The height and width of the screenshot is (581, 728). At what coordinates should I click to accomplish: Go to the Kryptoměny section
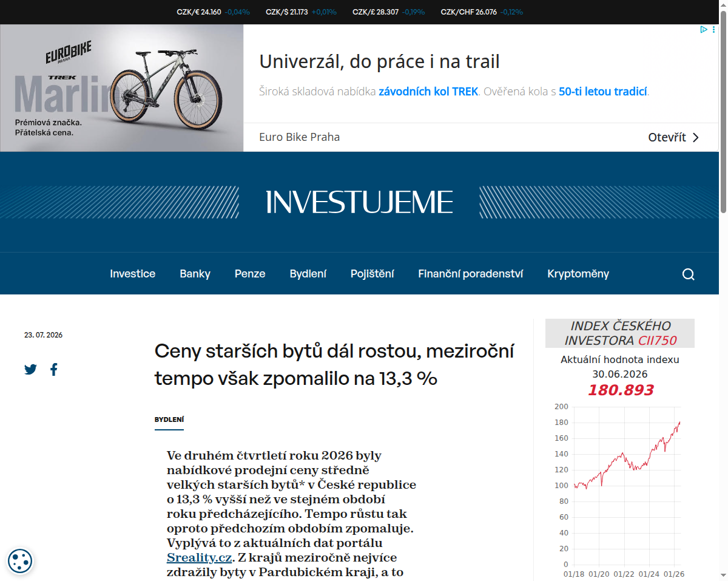click(x=578, y=274)
